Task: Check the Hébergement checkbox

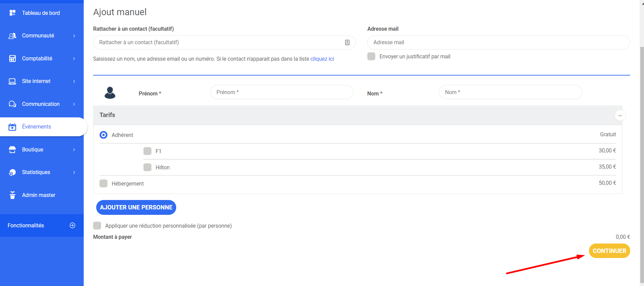Action: 104,183
